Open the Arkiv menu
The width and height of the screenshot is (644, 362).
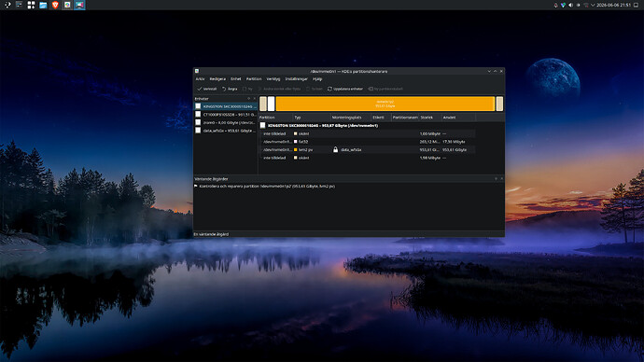pyautogui.click(x=200, y=78)
